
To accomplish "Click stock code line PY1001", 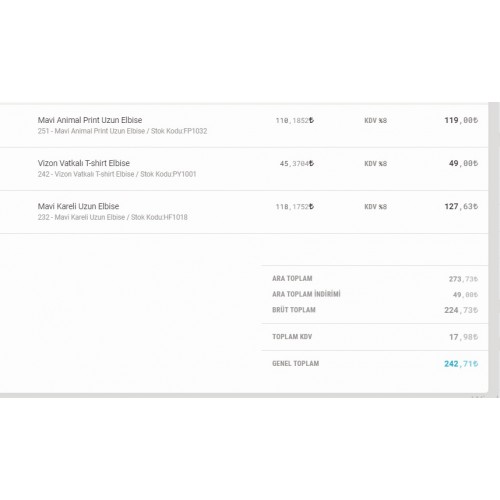I will (117, 174).
